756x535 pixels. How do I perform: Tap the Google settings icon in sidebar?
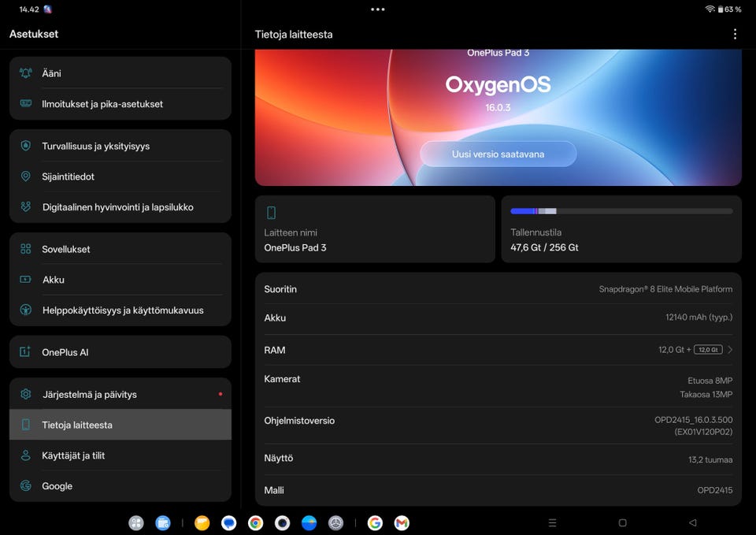click(x=26, y=486)
